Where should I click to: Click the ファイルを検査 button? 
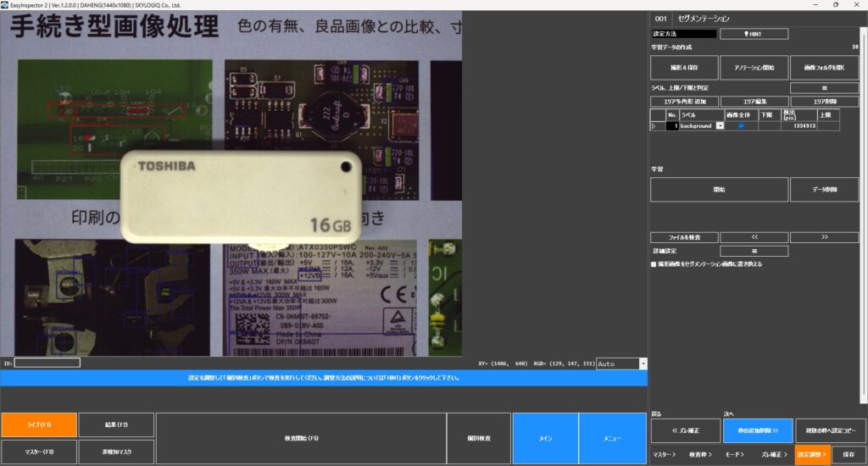coord(684,237)
